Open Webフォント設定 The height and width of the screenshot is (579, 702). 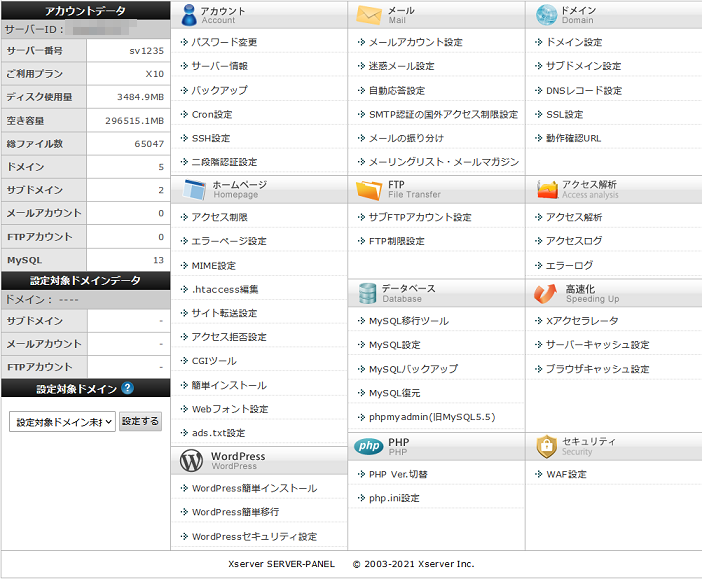coord(230,409)
